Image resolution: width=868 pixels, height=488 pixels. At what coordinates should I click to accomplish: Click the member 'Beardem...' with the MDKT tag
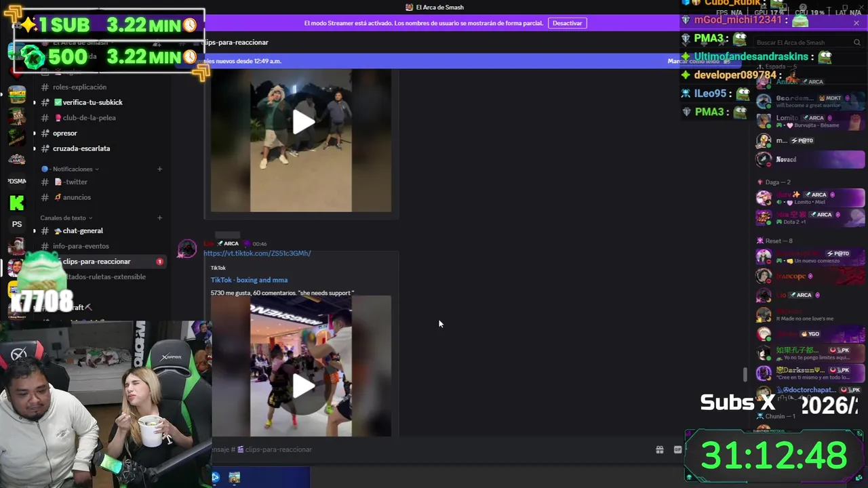coord(810,102)
